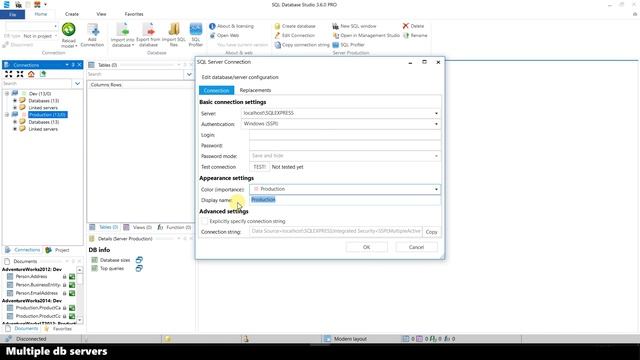Expand Linked servers under Production

point(15,129)
